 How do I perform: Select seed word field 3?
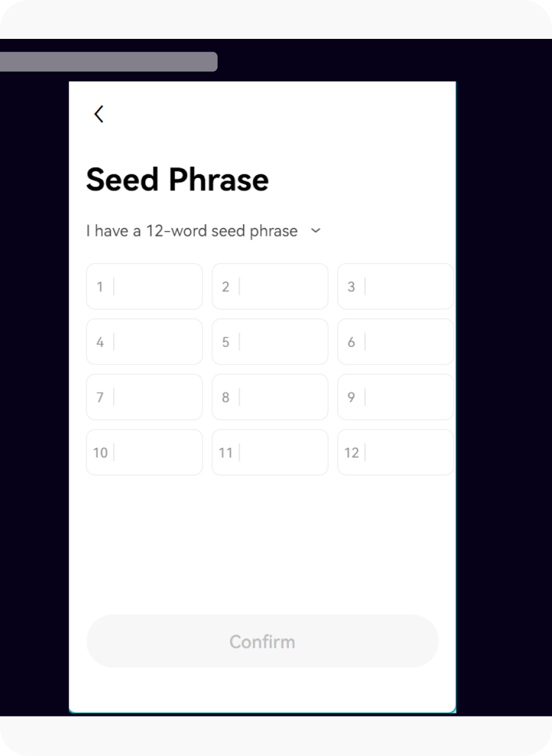395,286
